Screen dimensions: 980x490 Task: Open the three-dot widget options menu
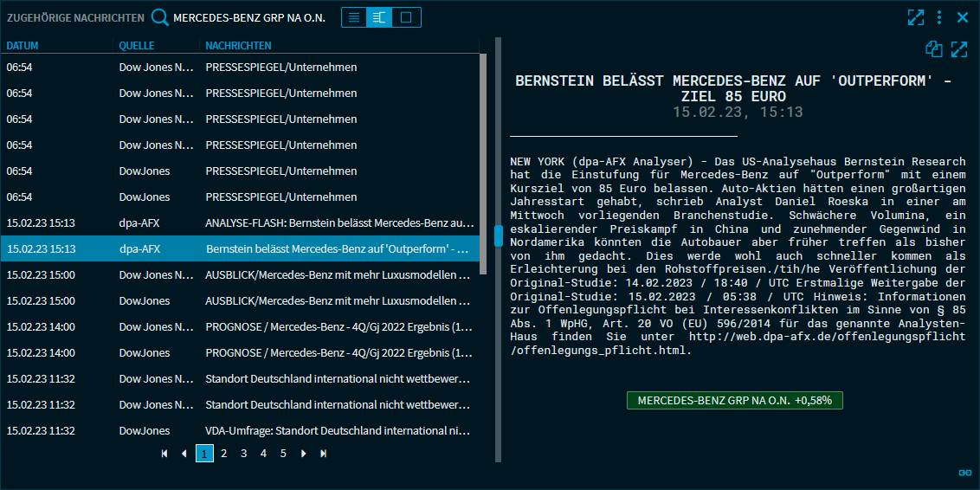[939, 17]
